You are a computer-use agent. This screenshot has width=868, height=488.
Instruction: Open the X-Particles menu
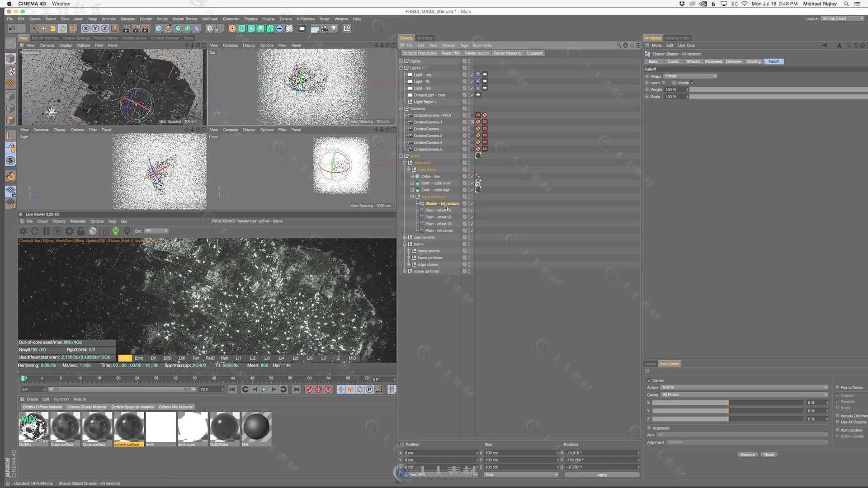tap(306, 19)
